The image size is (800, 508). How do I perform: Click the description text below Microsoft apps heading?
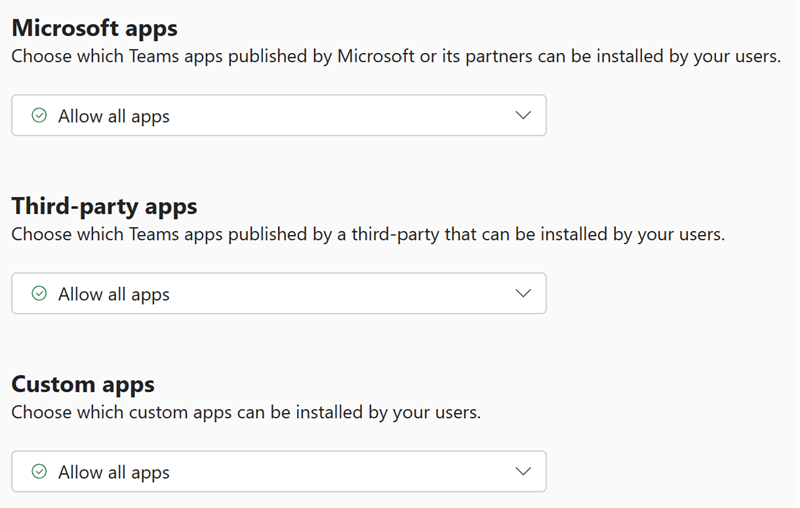click(396, 56)
